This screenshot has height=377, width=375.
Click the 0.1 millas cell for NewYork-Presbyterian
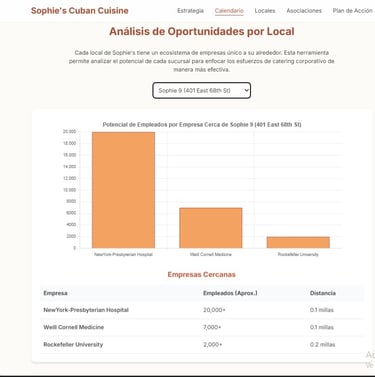click(322, 310)
